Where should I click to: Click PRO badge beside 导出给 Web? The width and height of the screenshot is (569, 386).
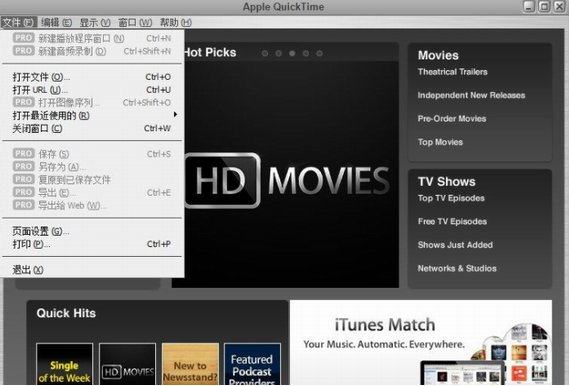[x=24, y=205]
